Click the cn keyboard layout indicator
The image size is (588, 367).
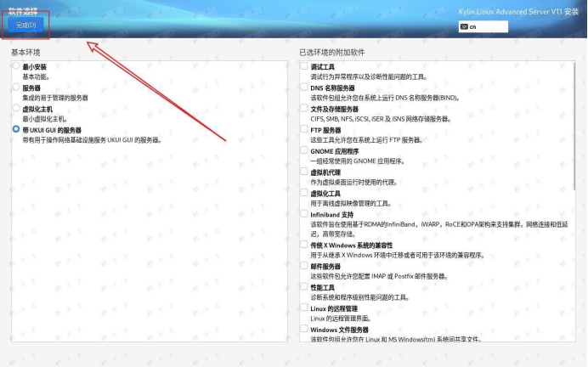[483, 26]
